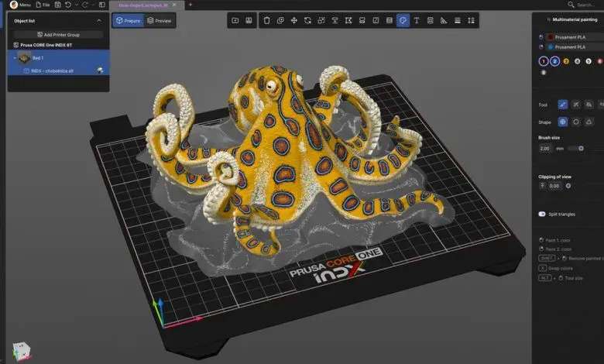Click the Redo arrow icon

coord(84,5)
